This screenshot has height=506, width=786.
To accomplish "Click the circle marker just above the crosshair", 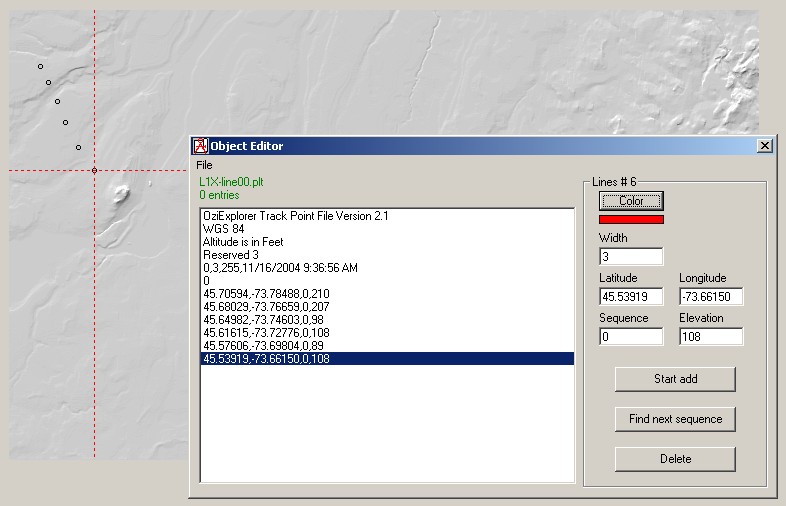I will pyautogui.click(x=78, y=147).
